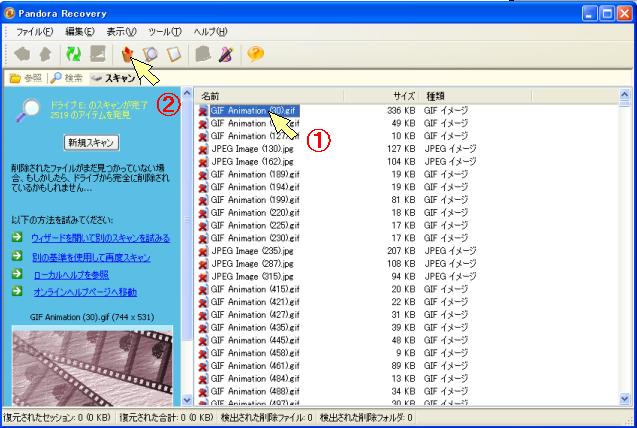Open Quick Viewer magnifier-page toolbar icon
This screenshot has width=637, height=428.
tap(150, 54)
